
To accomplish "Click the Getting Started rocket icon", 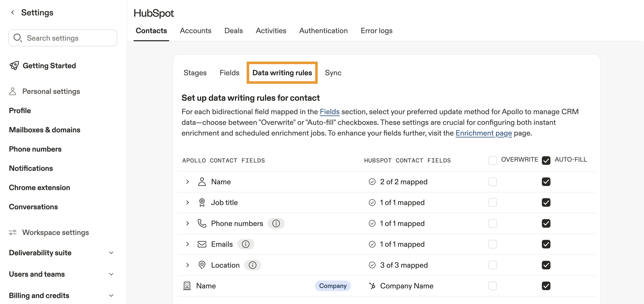I will point(14,66).
